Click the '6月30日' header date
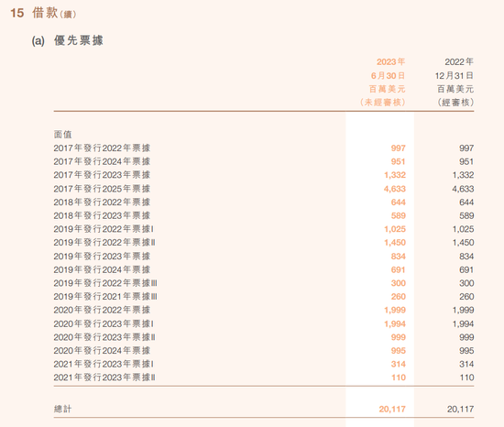This screenshot has width=504, height=427. 388,75
